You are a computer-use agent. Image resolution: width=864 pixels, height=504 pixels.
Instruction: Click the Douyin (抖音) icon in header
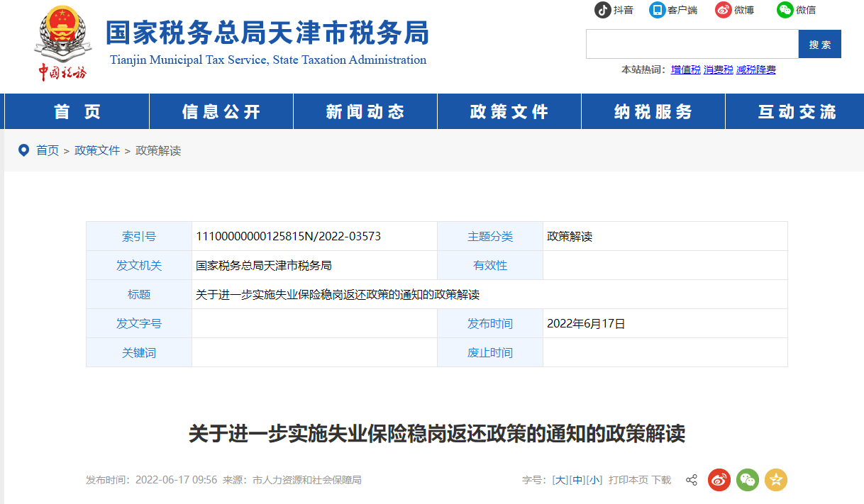pyautogui.click(x=602, y=10)
